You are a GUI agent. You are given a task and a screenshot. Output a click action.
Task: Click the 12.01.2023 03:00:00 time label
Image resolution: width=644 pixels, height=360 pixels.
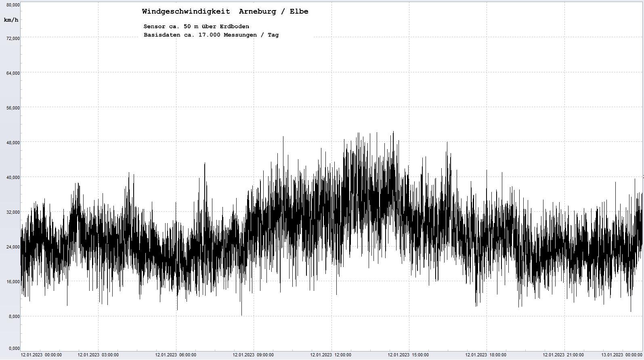point(98,355)
